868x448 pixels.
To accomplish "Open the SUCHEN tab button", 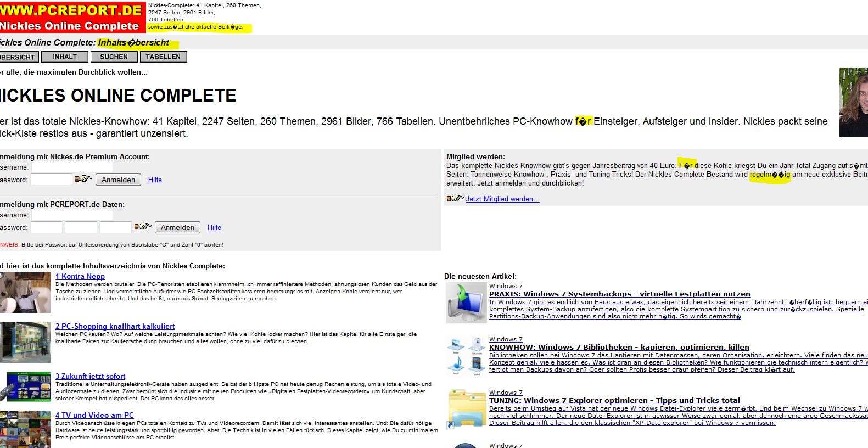I will tap(114, 57).
